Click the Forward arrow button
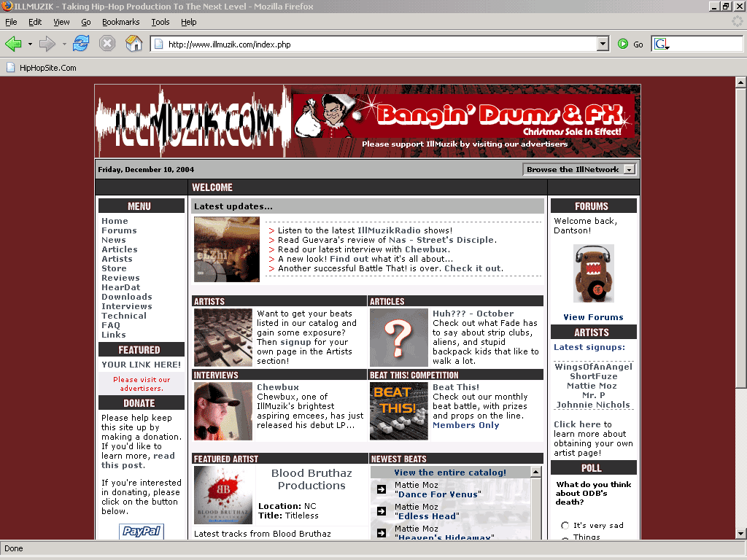This screenshot has height=560, width=747. [47, 44]
